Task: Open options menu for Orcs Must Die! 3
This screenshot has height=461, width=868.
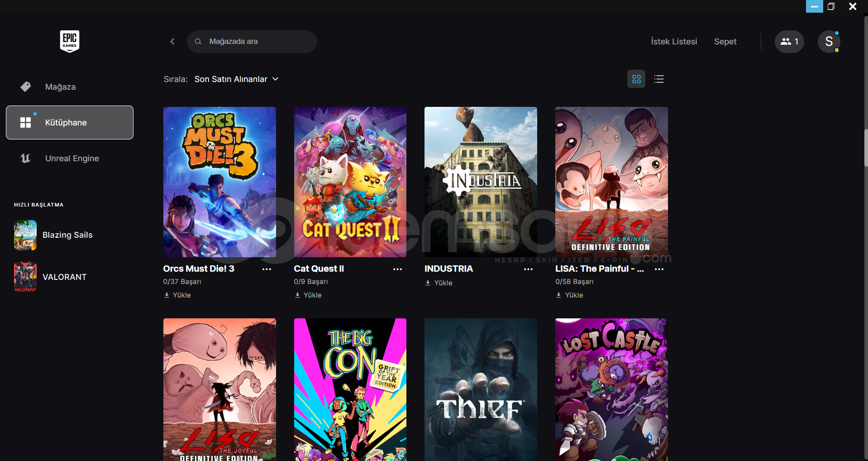Action: pyautogui.click(x=267, y=269)
